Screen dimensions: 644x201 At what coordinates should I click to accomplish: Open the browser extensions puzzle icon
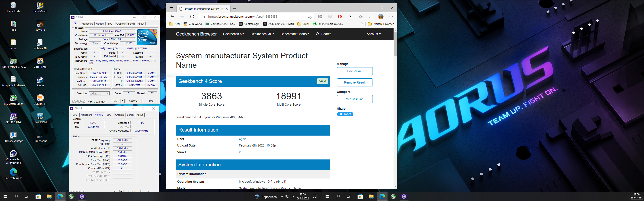(x=350, y=17)
